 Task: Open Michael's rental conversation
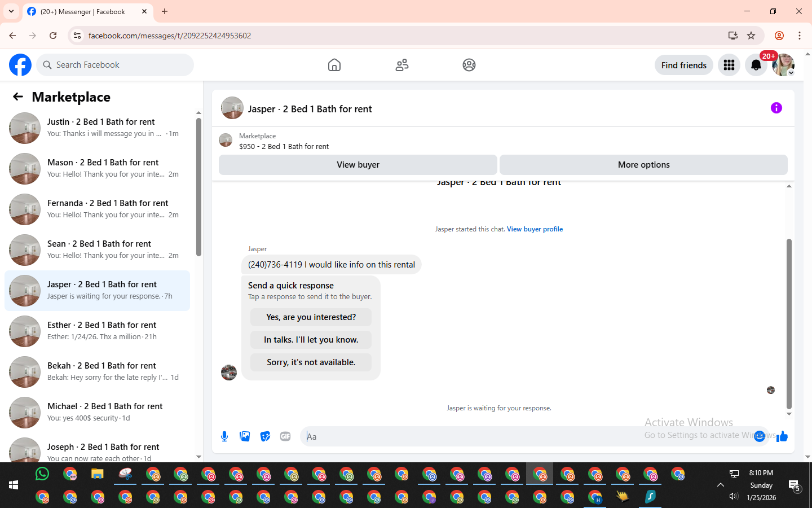pyautogui.click(x=97, y=413)
